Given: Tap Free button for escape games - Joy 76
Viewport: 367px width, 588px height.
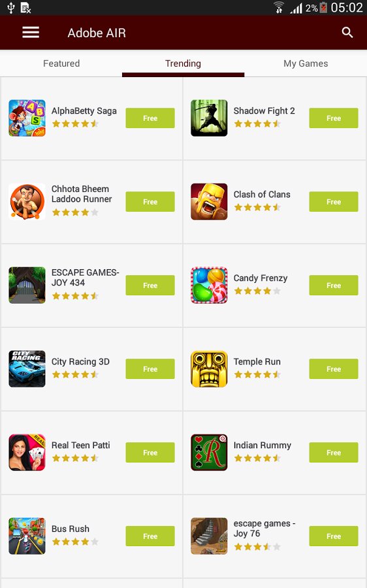Looking at the screenshot, I should pyautogui.click(x=334, y=536).
